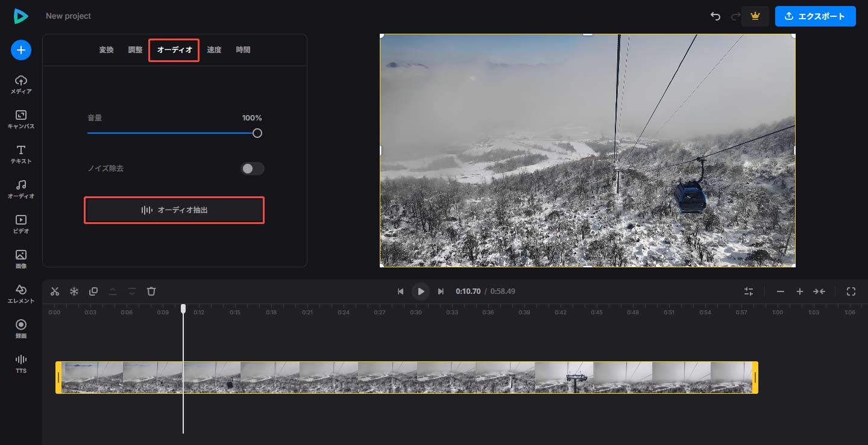Click the video preview canvas
Screen dimensions: 868x445
[588, 151]
